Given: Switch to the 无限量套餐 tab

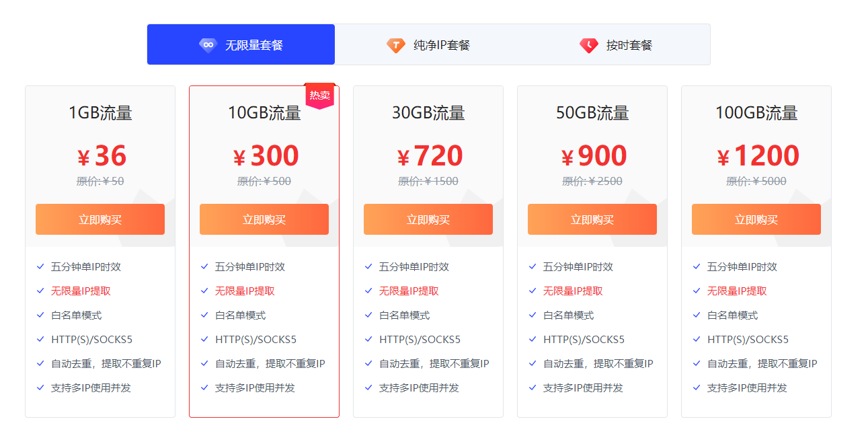Looking at the screenshot, I should pyautogui.click(x=241, y=44).
